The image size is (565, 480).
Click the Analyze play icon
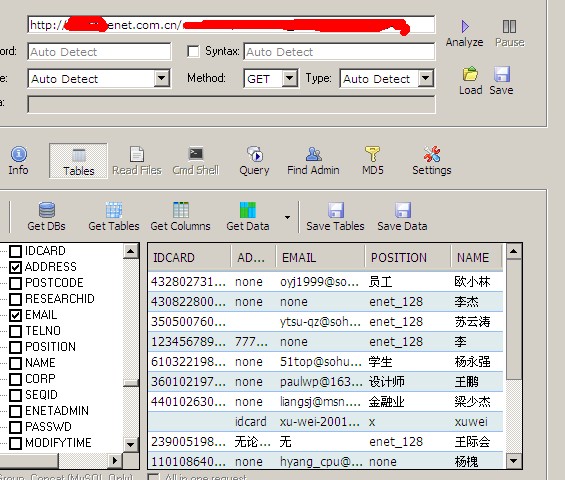pos(465,27)
